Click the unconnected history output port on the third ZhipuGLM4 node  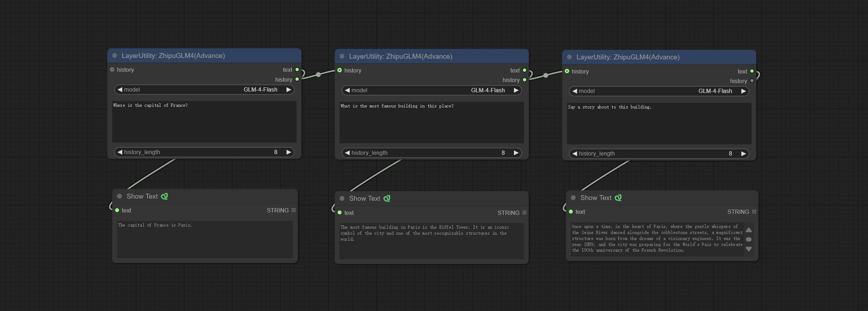coord(752,81)
